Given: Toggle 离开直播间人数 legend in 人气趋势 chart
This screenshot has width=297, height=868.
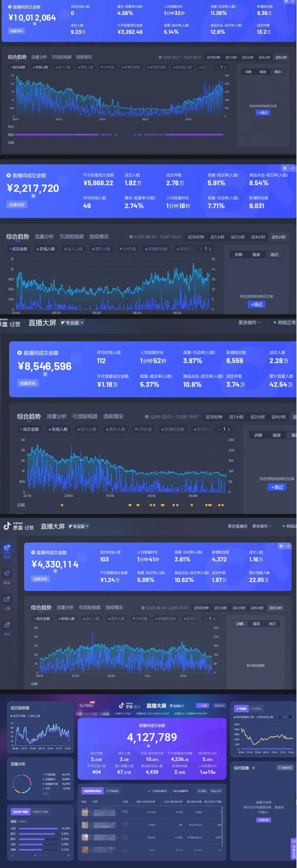Looking at the screenshot, I should pyautogui.click(x=244, y=717).
